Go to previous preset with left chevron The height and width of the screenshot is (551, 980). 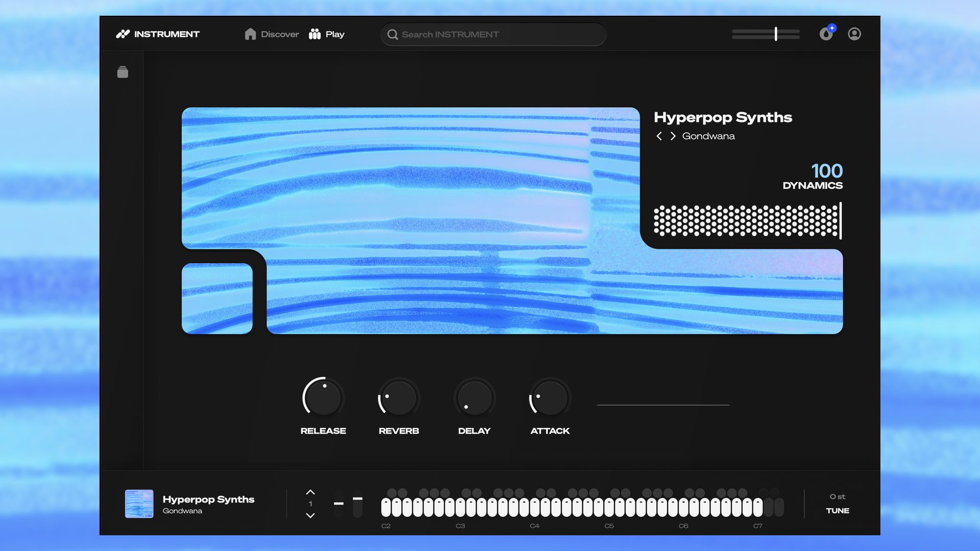tap(659, 136)
